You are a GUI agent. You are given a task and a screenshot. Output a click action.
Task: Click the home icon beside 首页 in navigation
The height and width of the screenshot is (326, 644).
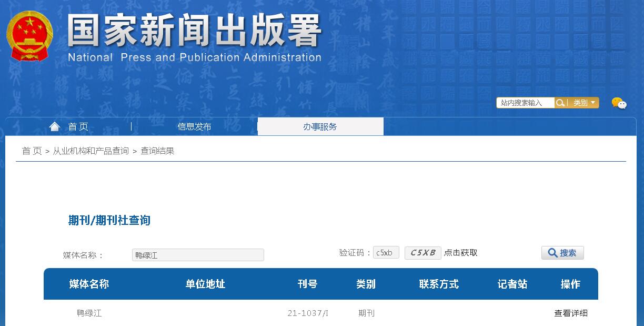[x=55, y=126]
